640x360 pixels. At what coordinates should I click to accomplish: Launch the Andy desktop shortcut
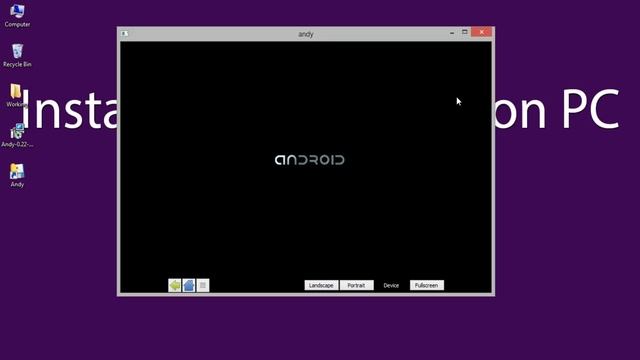pos(17,175)
